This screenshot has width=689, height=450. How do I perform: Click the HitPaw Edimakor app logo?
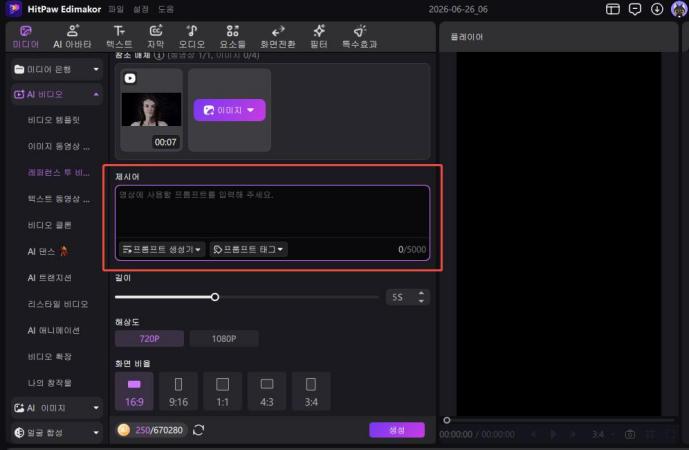[x=14, y=8]
